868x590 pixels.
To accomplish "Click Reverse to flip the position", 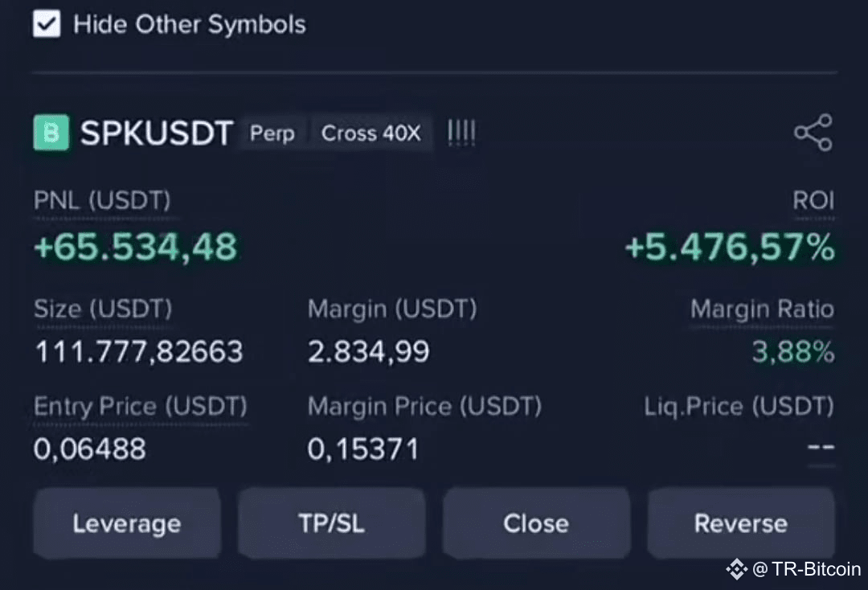I will pyautogui.click(x=741, y=523).
